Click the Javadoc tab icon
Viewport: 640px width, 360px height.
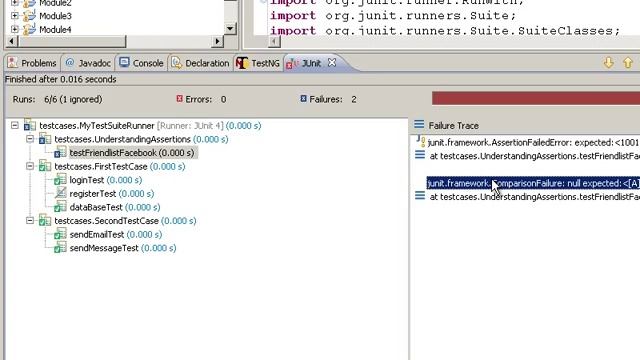[x=70, y=62]
